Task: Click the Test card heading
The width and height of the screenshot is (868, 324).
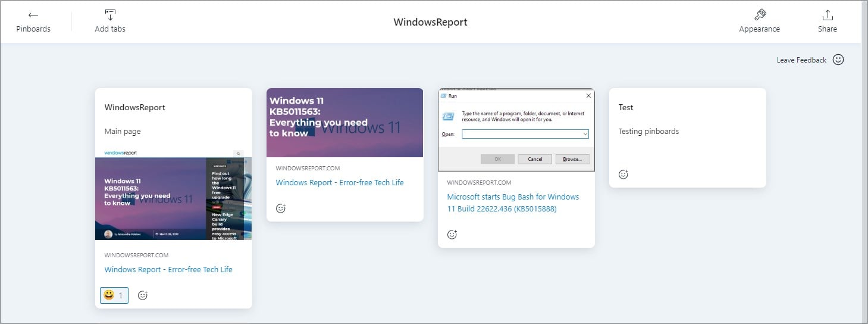Action: pos(626,108)
